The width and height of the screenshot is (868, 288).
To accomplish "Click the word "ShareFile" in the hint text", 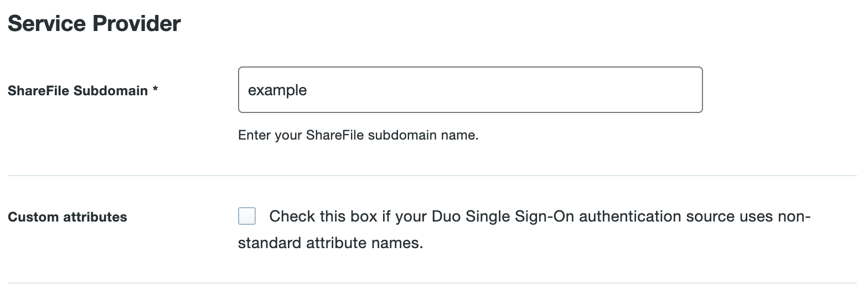I will tap(335, 135).
